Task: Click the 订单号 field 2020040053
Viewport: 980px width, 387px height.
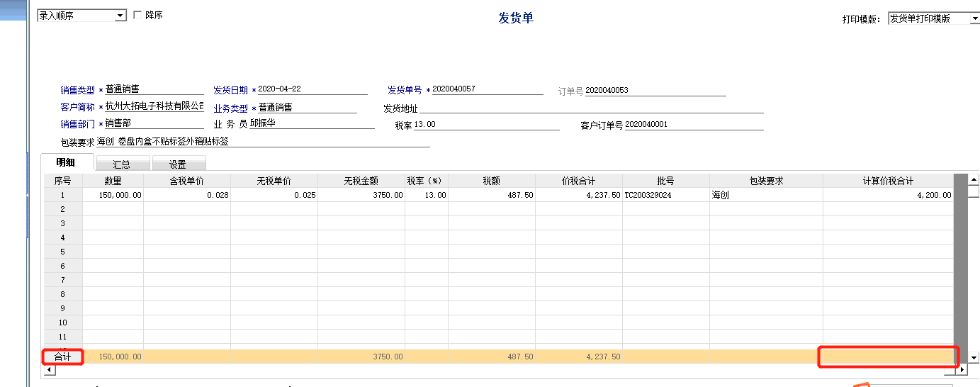Action: 655,90
